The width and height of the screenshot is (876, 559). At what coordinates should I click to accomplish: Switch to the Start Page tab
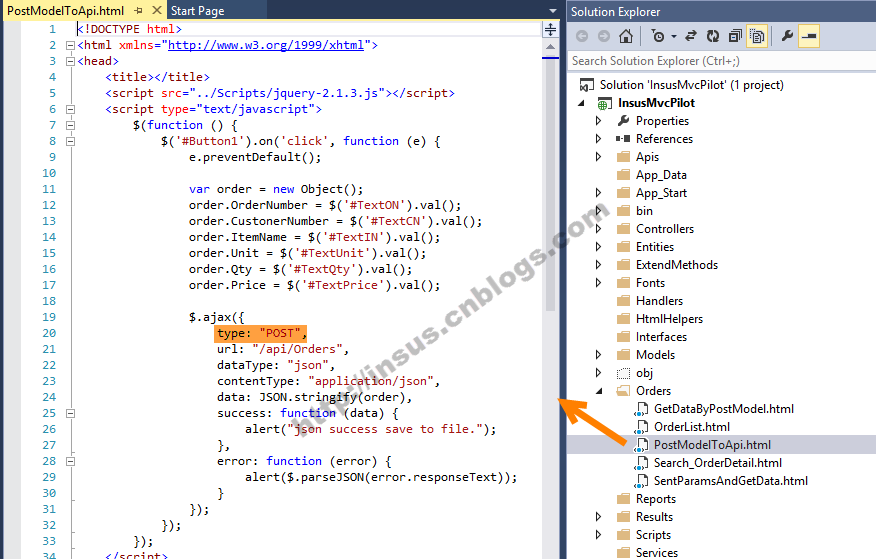[x=198, y=11]
